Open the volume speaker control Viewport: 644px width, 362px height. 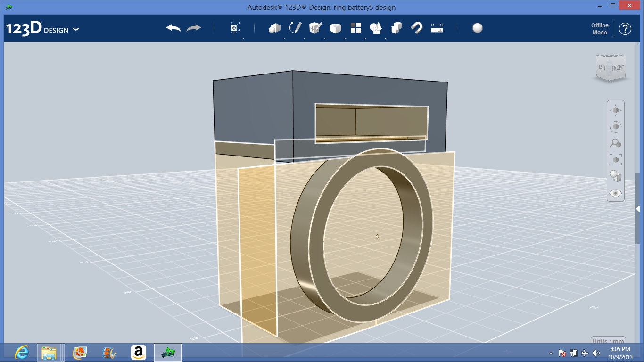596,353
